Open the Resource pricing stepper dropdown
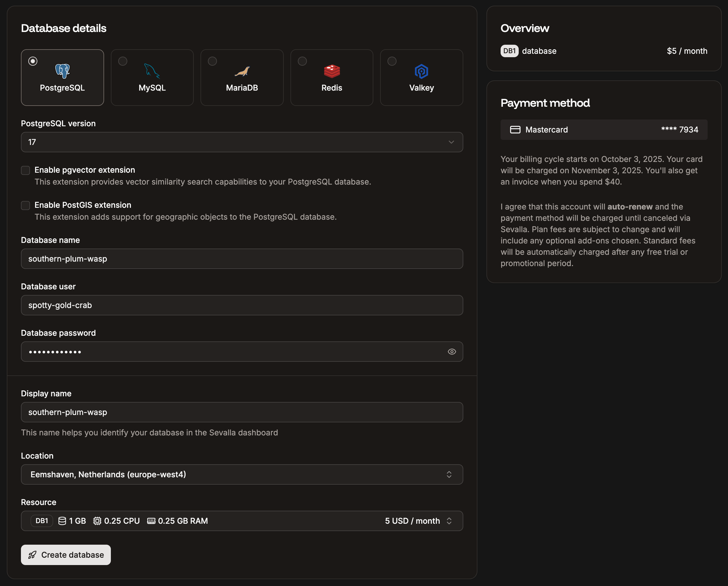This screenshot has width=728, height=586. tap(449, 521)
